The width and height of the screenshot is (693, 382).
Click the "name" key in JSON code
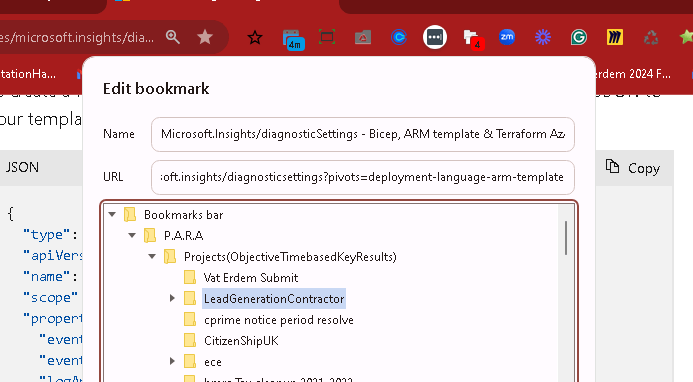coord(46,277)
